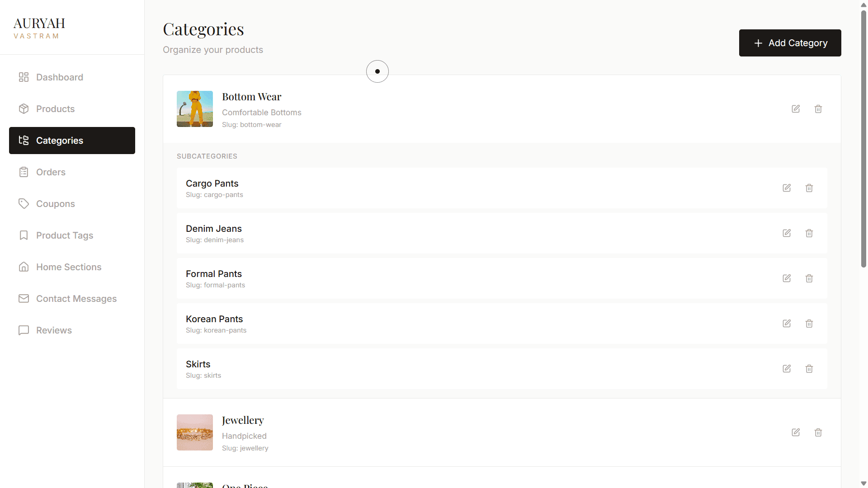Click the Categories page heading
The height and width of the screenshot is (488, 868).
[x=203, y=29]
